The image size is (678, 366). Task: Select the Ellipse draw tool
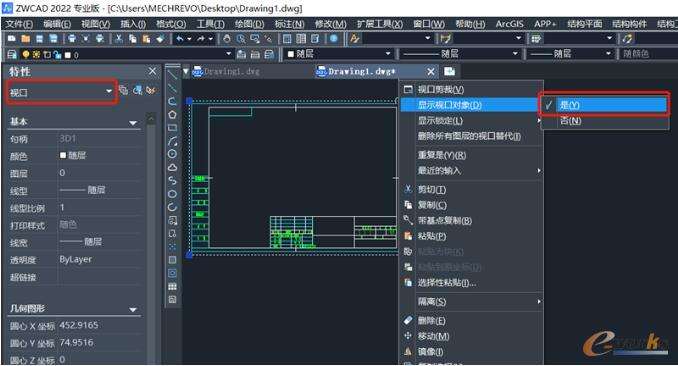tap(173, 194)
